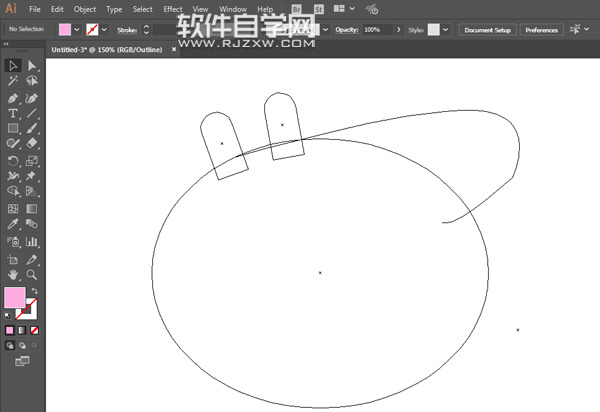Viewport: 600px width, 412px height.
Task: Close the Untitled-3 document tab
Action: 174,49
